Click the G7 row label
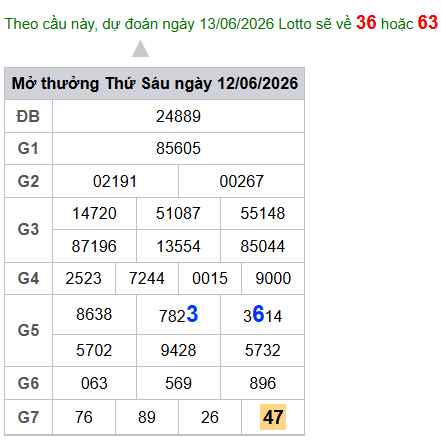 tap(28, 417)
